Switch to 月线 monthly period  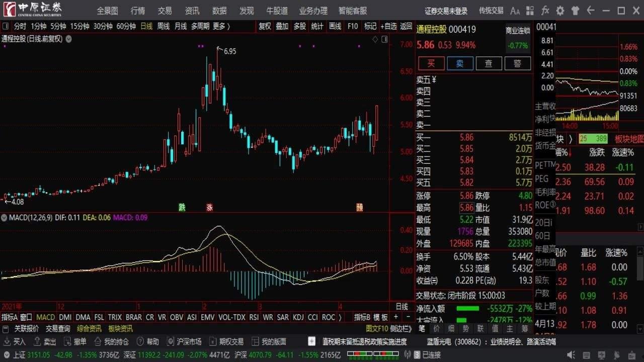coord(181,26)
